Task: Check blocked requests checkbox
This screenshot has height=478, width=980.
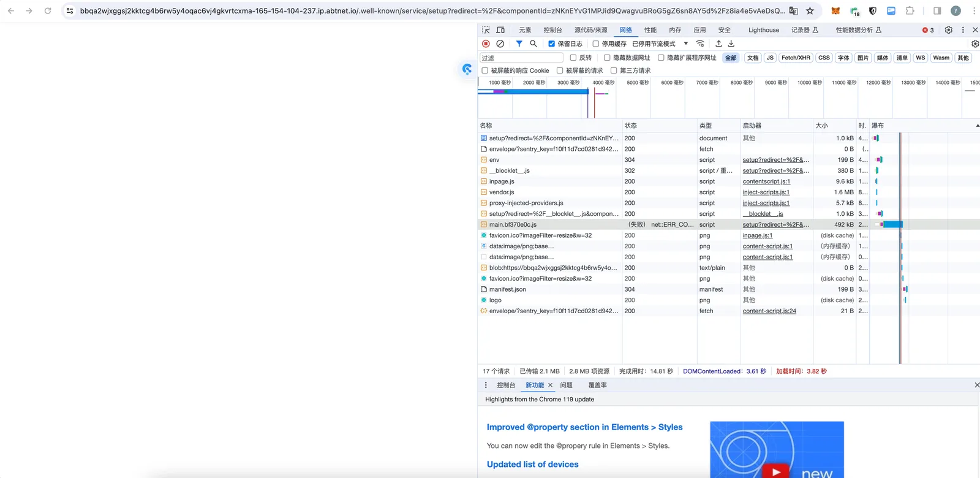Action: pos(560,70)
